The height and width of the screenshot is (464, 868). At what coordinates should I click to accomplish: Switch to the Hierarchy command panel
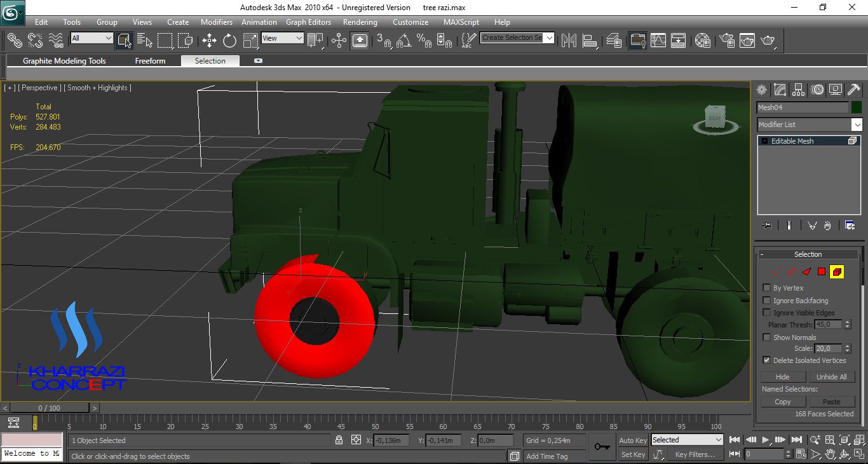coord(799,90)
